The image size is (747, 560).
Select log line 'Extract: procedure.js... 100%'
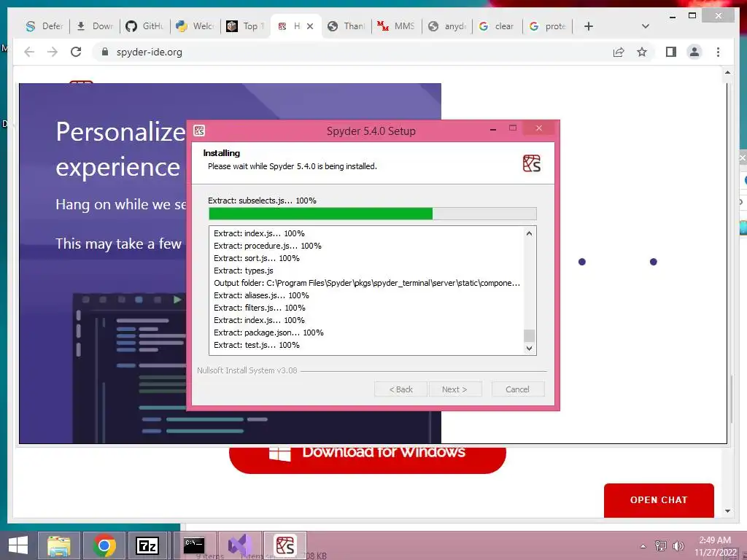268,246
